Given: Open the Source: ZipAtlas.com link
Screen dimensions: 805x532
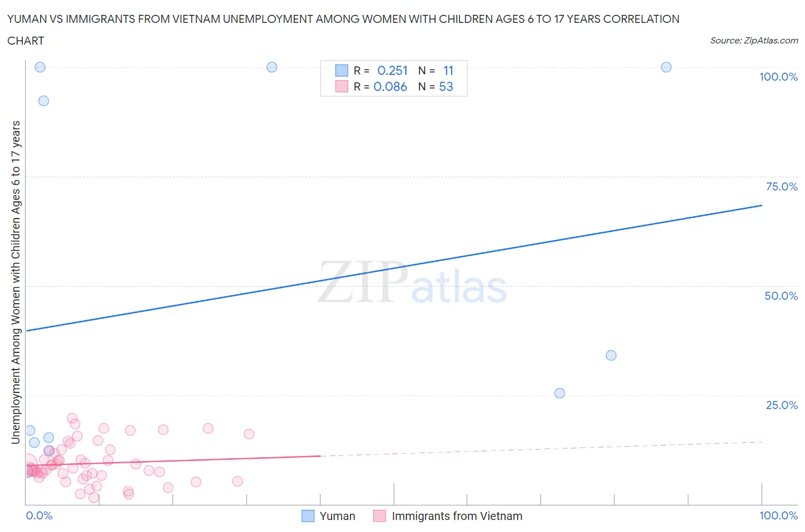Looking at the screenshot, I should tap(754, 41).
